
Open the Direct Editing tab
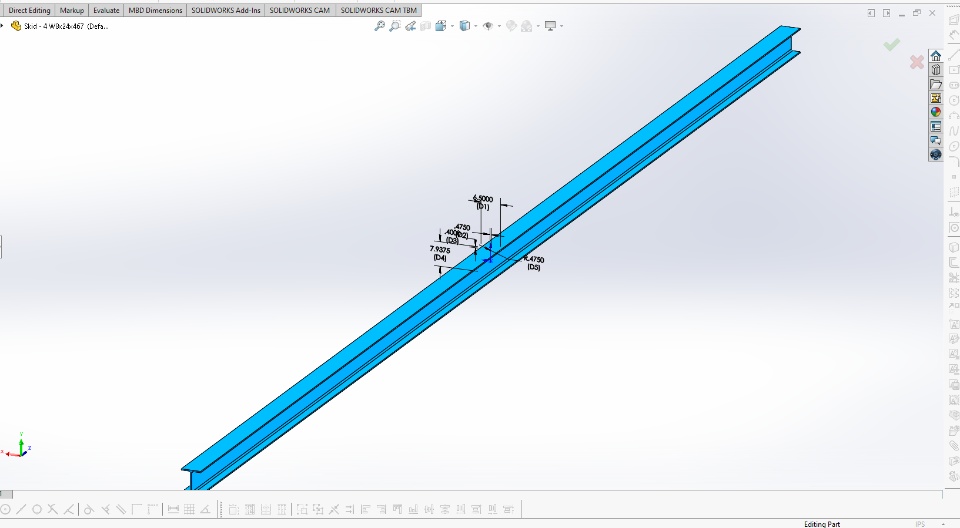29,10
